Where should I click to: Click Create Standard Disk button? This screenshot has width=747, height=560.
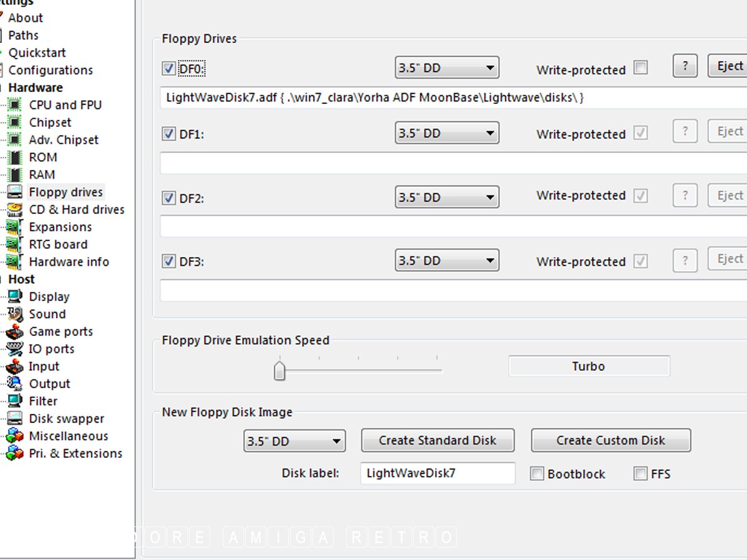coord(438,441)
